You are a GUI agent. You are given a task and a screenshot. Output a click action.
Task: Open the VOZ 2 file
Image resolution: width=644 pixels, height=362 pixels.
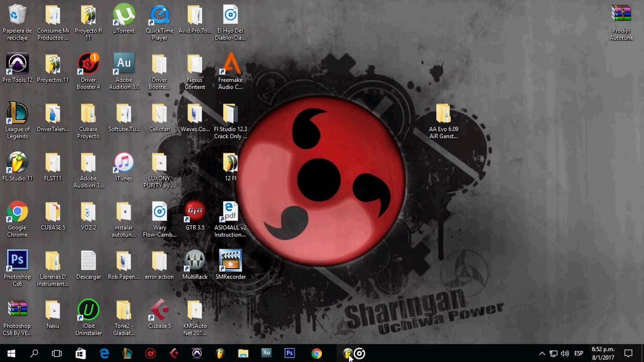point(88,216)
